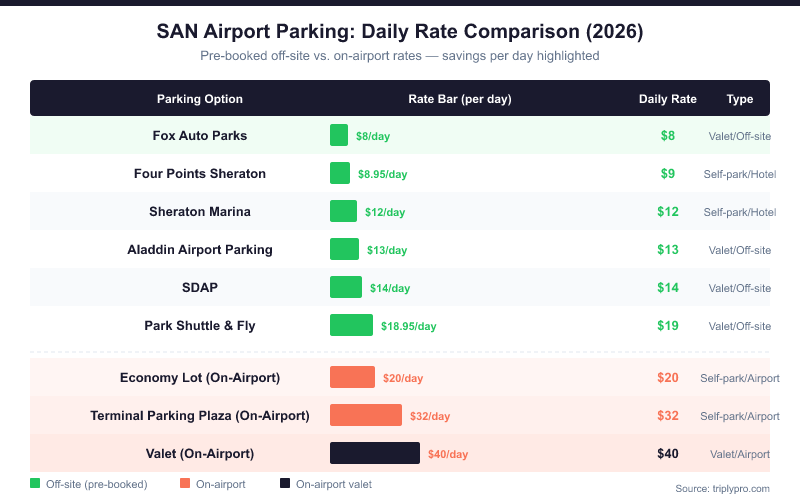The width and height of the screenshot is (800, 500).
Task: Open the triplypro.com source text
Action: click(723, 488)
